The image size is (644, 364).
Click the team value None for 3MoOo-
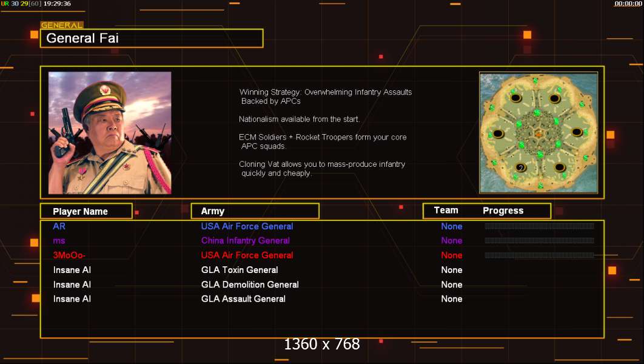[451, 255]
